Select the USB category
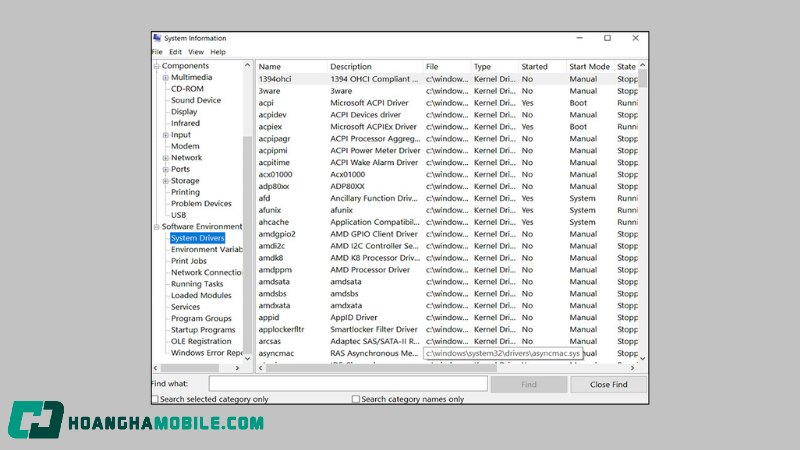 [x=179, y=215]
